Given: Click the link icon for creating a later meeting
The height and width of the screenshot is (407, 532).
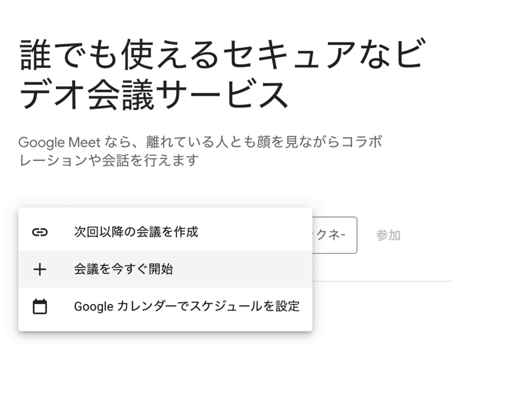Looking at the screenshot, I should click(39, 232).
